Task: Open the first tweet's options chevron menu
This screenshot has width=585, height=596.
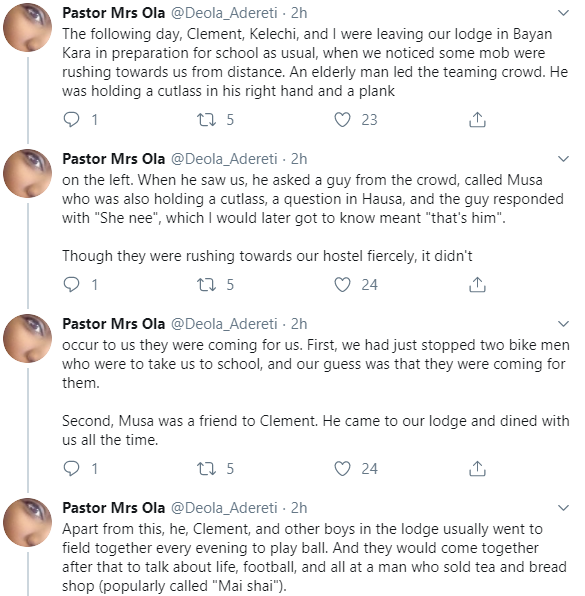Action: click(563, 13)
